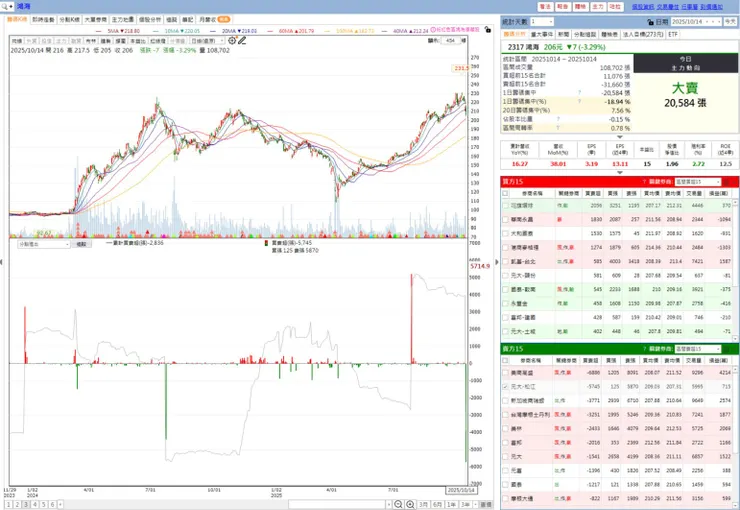Image resolution: width=740 pixels, height=510 pixels.
Task: Click help icon beside 1日籌碼集中
Action: 580,92
